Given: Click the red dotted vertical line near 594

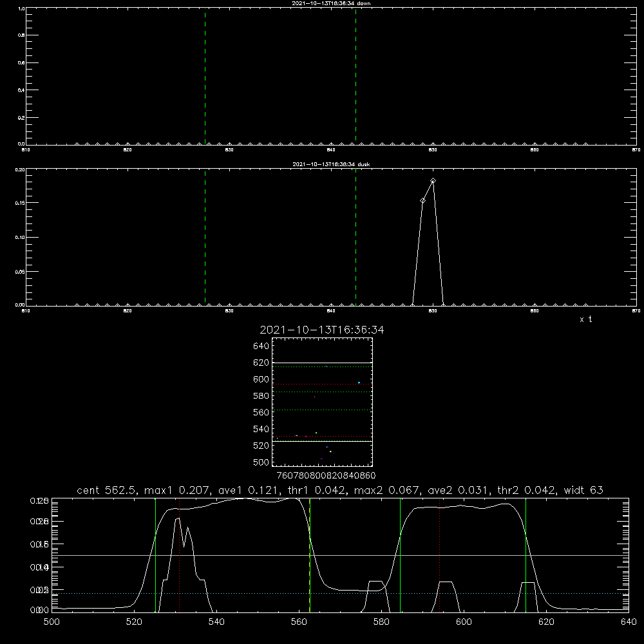Looking at the screenshot, I should tap(439, 554).
